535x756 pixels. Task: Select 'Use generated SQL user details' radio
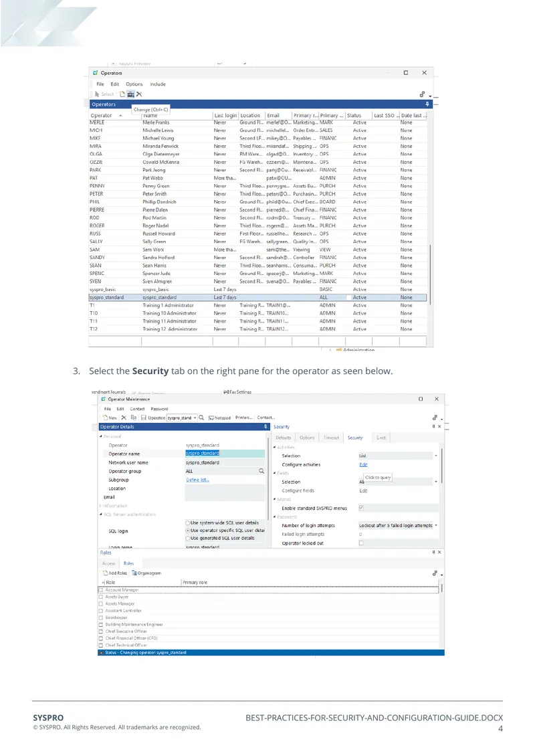click(x=188, y=538)
